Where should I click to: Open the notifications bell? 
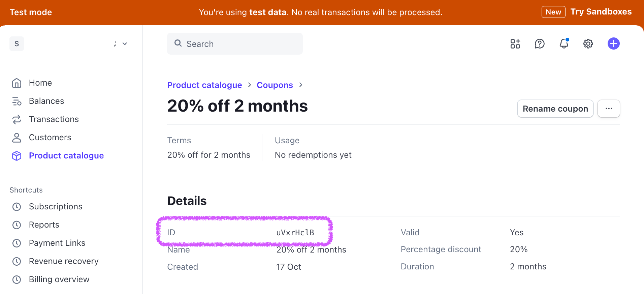point(564,44)
